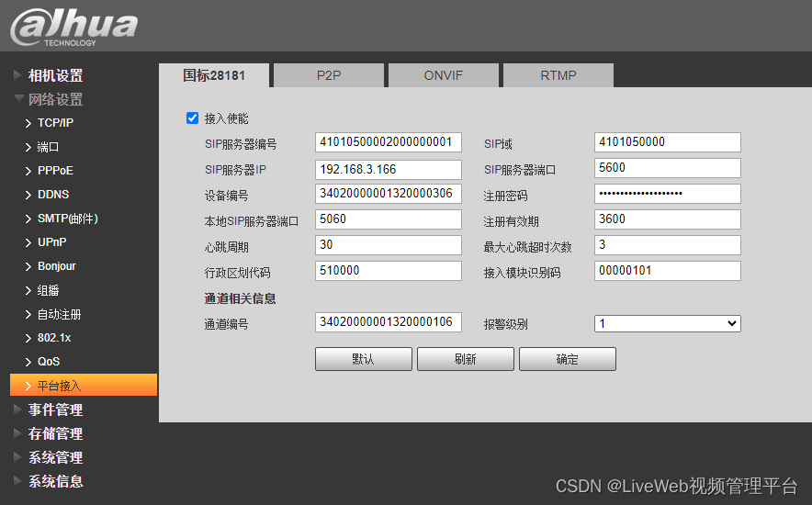
Task: Switch to the 国标28181 tab
Action: 214,75
